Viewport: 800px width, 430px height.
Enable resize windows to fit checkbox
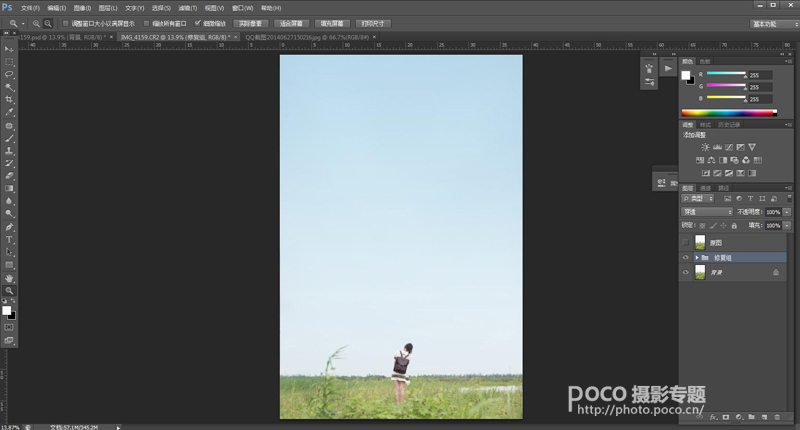point(65,23)
